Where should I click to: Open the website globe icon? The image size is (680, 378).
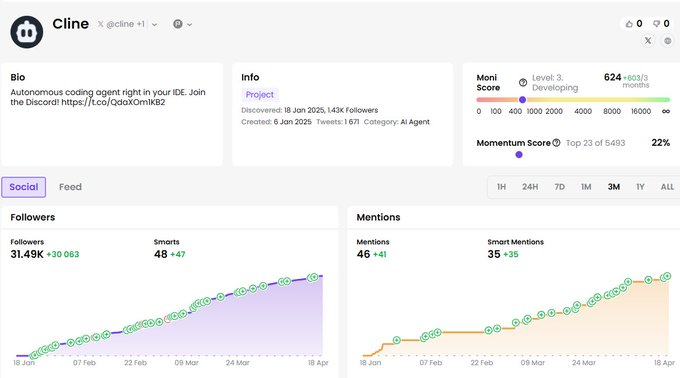point(667,41)
